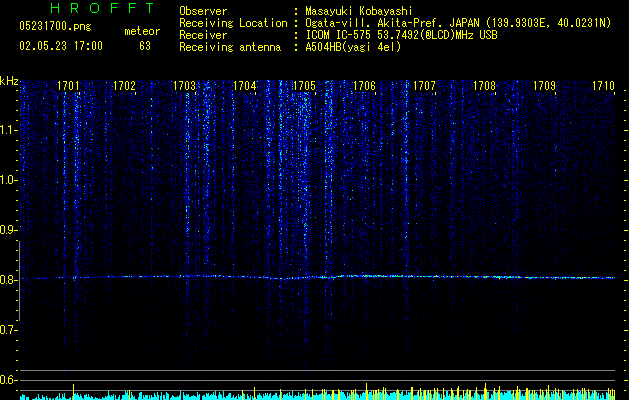This screenshot has height=400, width=629.
Task: Click the 1704 time marker
Action: click(245, 86)
